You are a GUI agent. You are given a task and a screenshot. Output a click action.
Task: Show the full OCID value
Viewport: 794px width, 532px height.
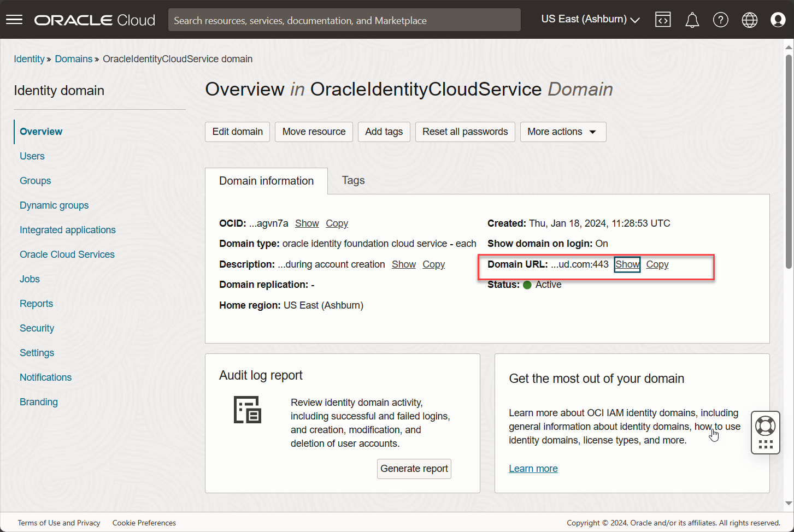[307, 223]
